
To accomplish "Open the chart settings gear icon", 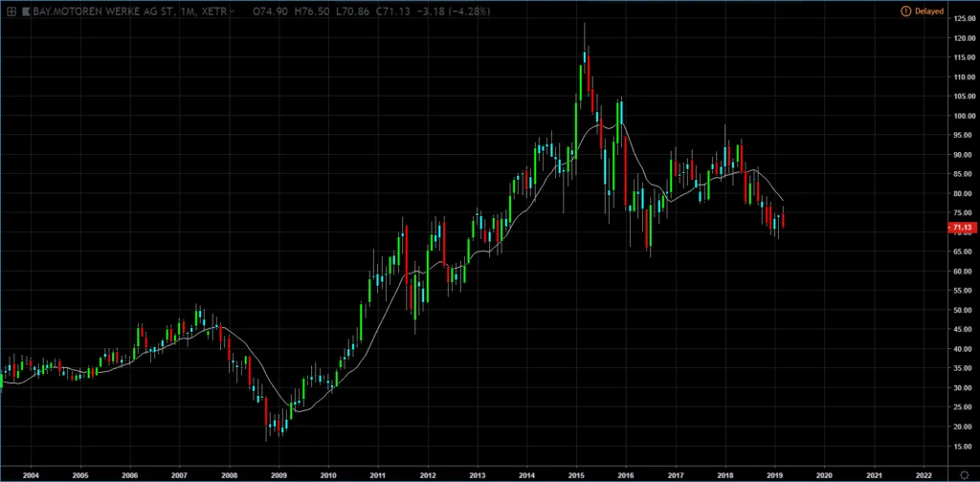I will pyautogui.click(x=964, y=474).
